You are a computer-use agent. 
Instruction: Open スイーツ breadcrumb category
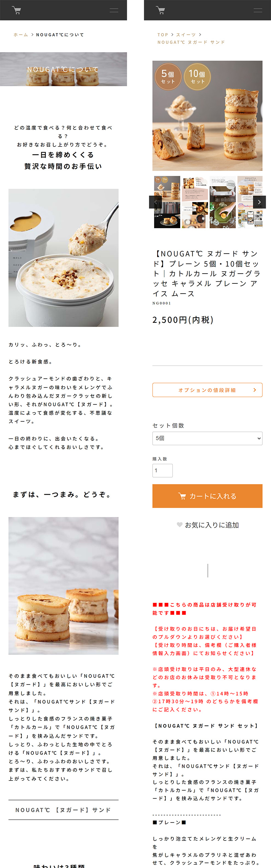(x=186, y=35)
